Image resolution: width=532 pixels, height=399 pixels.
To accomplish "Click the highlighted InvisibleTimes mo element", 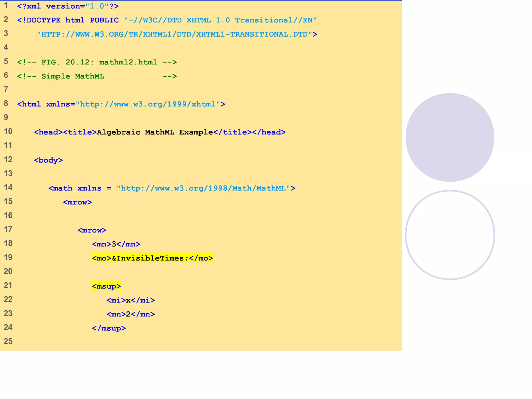I will point(152,258).
